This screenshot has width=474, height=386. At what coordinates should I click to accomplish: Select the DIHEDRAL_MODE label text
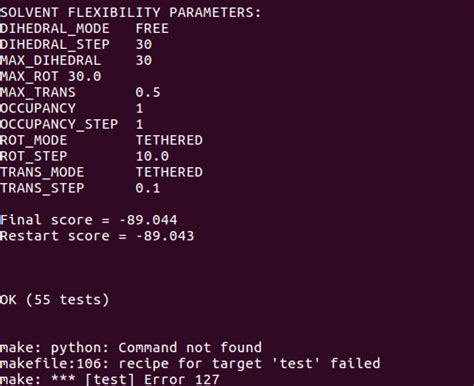55,29
